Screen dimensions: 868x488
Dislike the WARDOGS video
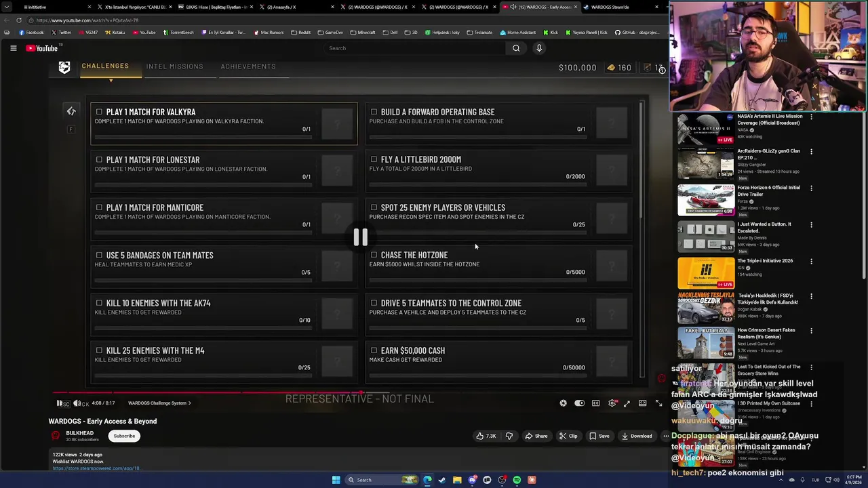(509, 436)
